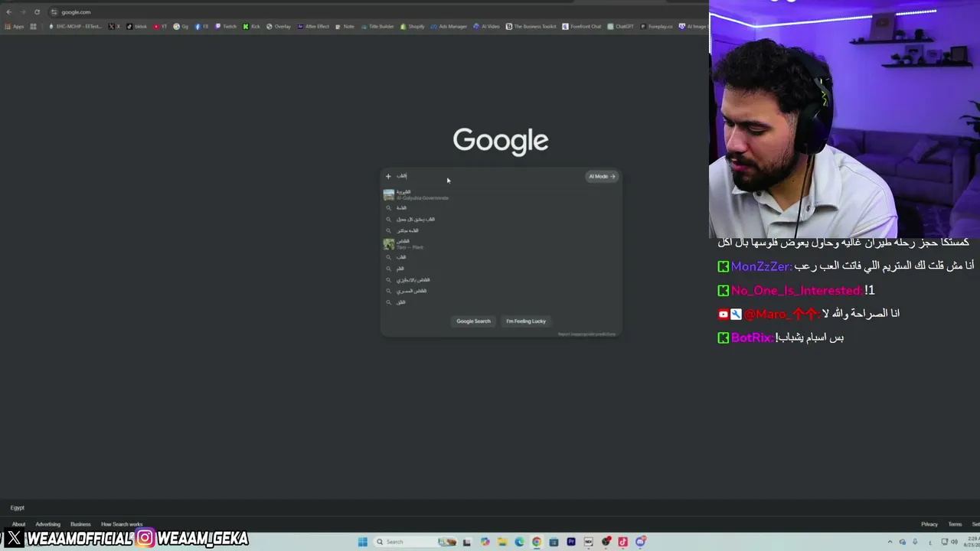Open The Business Toolkit bookmark
Image resolution: width=980 pixels, height=551 pixels.
click(531, 27)
